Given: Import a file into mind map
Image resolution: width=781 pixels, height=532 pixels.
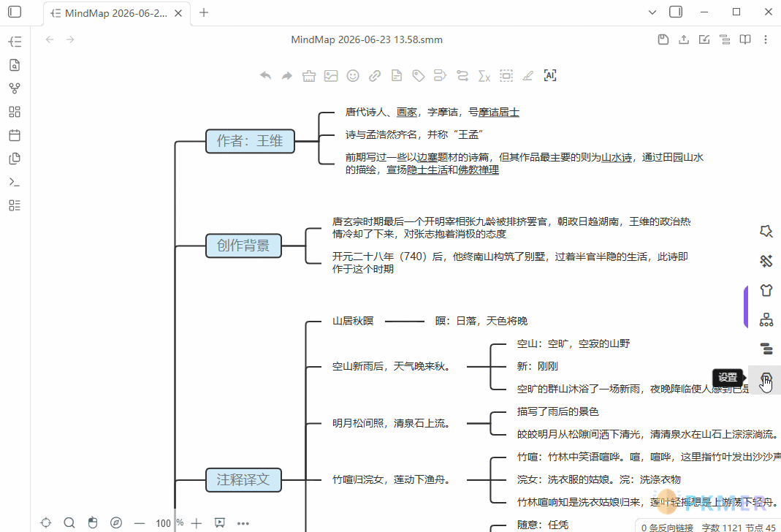Looking at the screenshot, I should coord(704,39).
